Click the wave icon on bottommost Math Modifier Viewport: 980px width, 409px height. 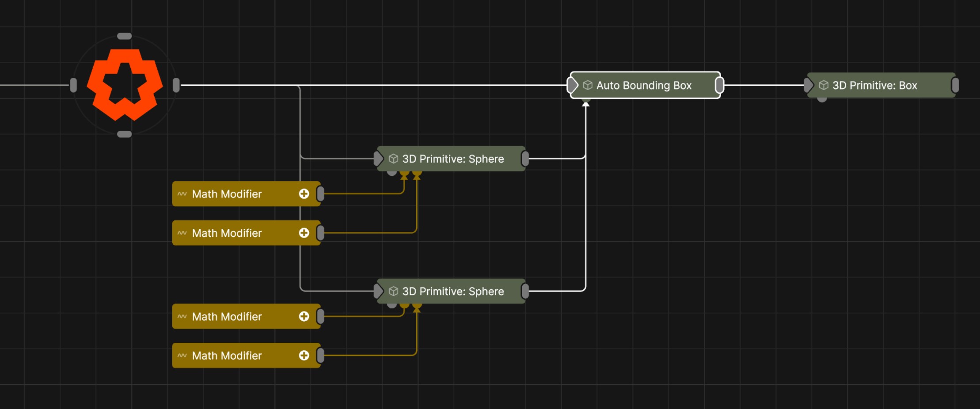[182, 356]
